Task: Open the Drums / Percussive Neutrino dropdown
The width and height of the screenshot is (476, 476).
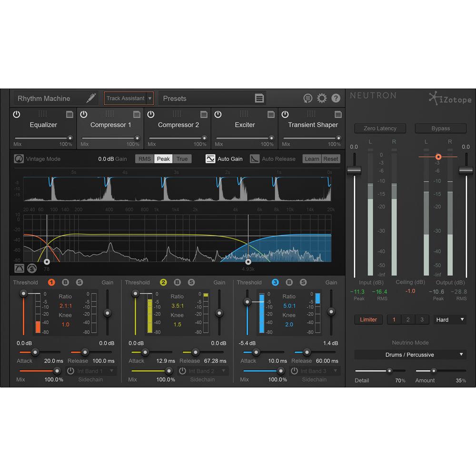Action: click(x=410, y=354)
